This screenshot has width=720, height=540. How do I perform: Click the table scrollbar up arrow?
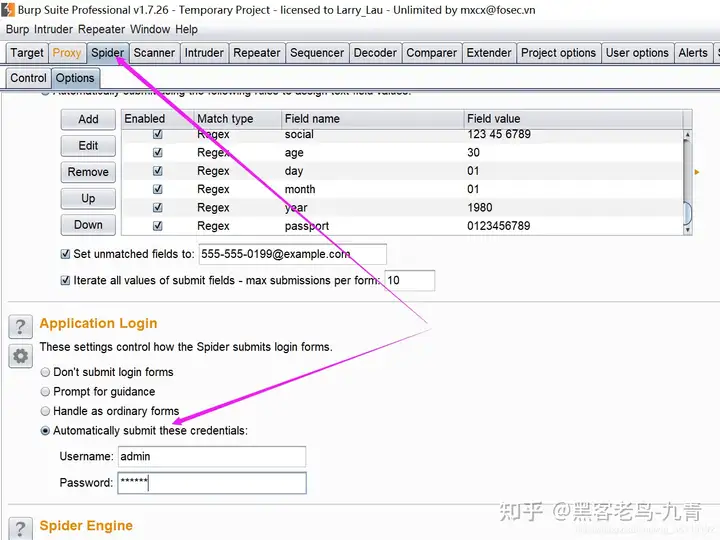point(687,135)
